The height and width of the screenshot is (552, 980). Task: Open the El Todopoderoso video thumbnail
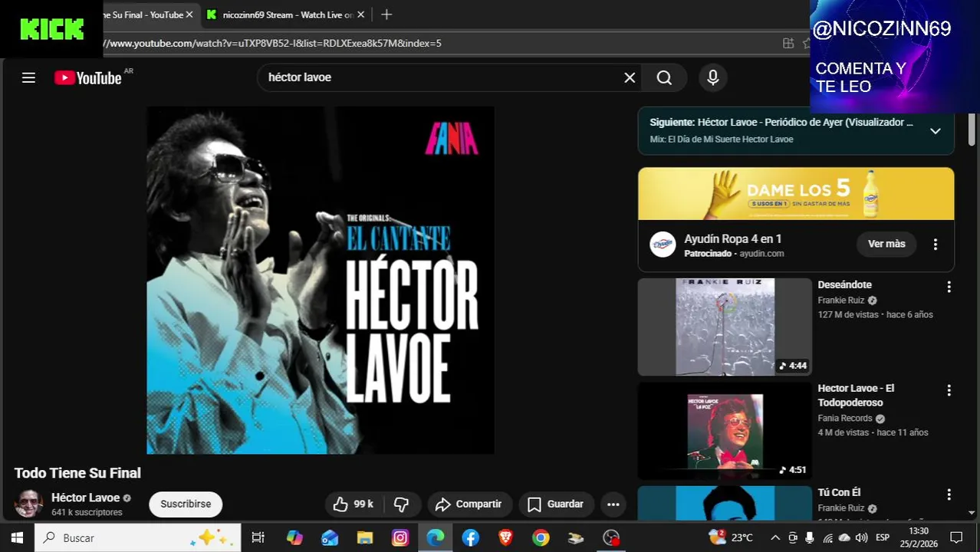(x=725, y=431)
